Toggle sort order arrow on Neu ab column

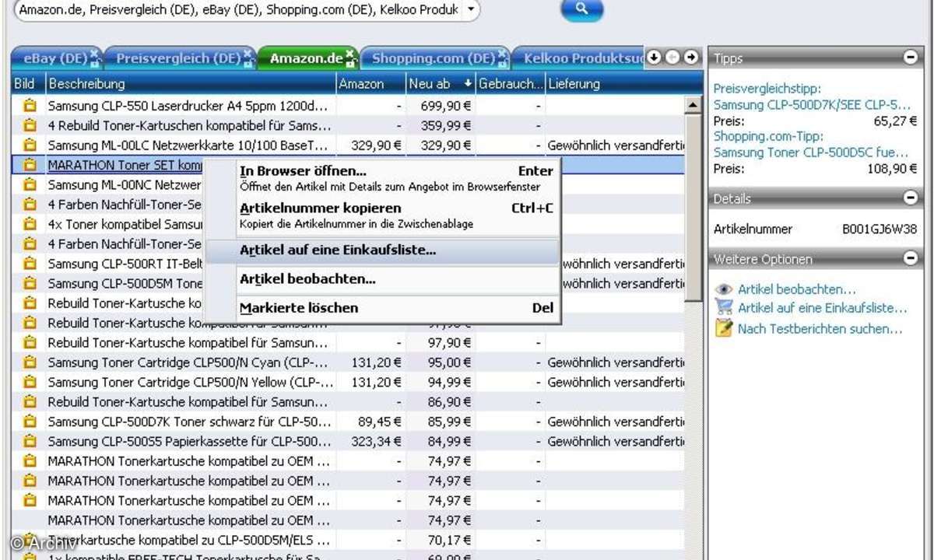click(x=468, y=83)
